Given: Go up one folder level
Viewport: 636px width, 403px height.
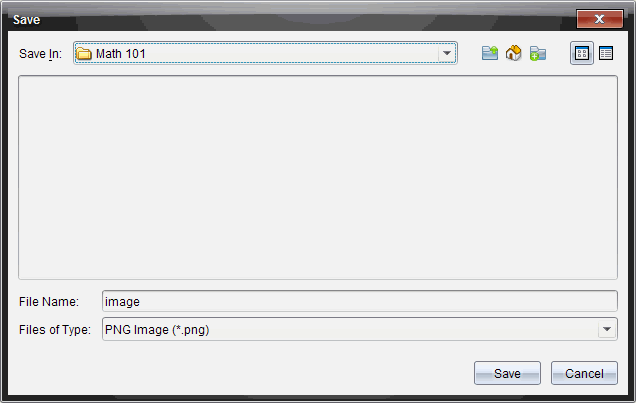Looking at the screenshot, I should click(x=490, y=54).
